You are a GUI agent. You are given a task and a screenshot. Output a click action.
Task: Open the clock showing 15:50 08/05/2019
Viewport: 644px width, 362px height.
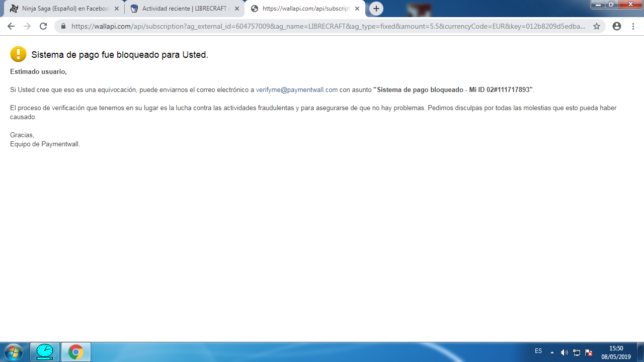pos(616,352)
